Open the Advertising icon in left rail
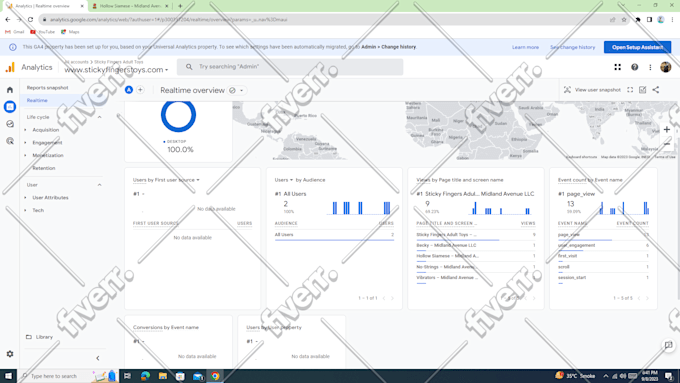Screen dimensions: 680x383 (x=10, y=141)
